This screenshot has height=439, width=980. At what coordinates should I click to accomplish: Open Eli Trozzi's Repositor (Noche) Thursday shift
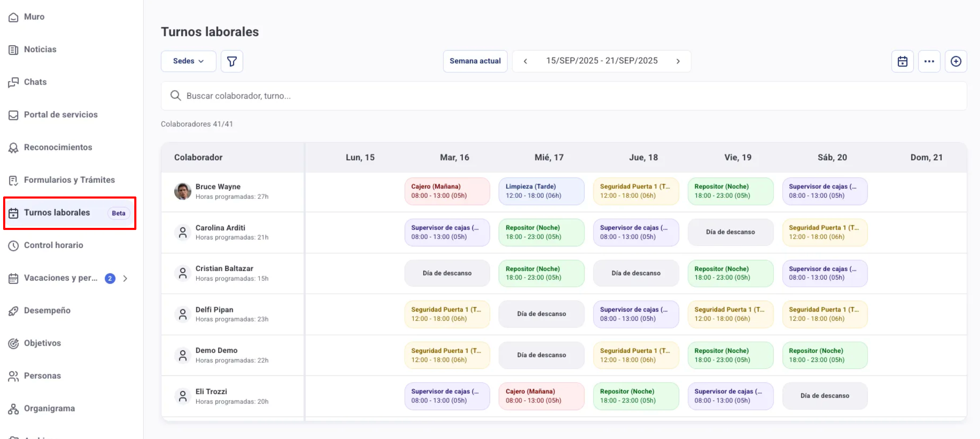pyautogui.click(x=635, y=396)
